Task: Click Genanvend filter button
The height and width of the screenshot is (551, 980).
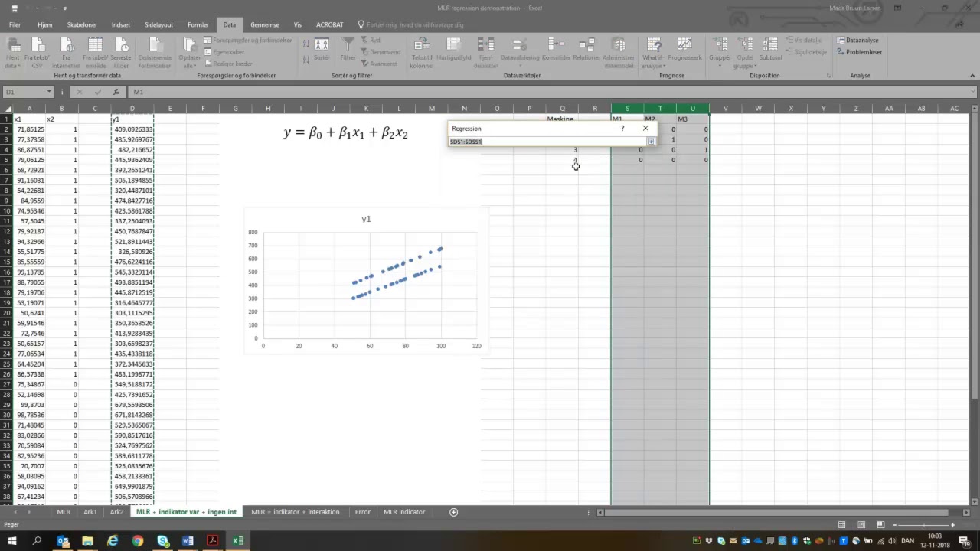Action: click(x=381, y=52)
